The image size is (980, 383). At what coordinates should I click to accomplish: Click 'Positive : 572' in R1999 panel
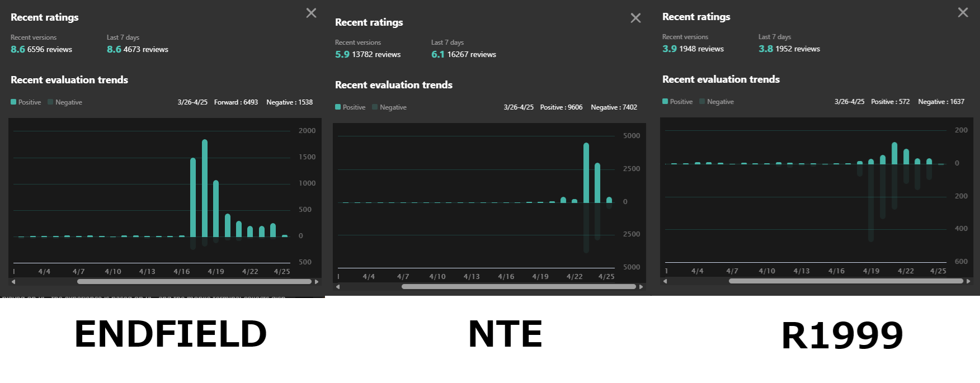[x=891, y=102]
